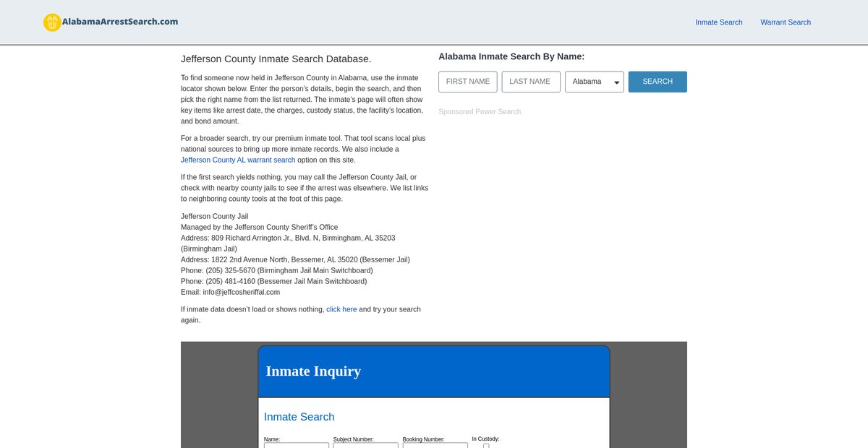Open the Warrant Search nav link
The image size is (868, 448).
pyautogui.click(x=786, y=22)
